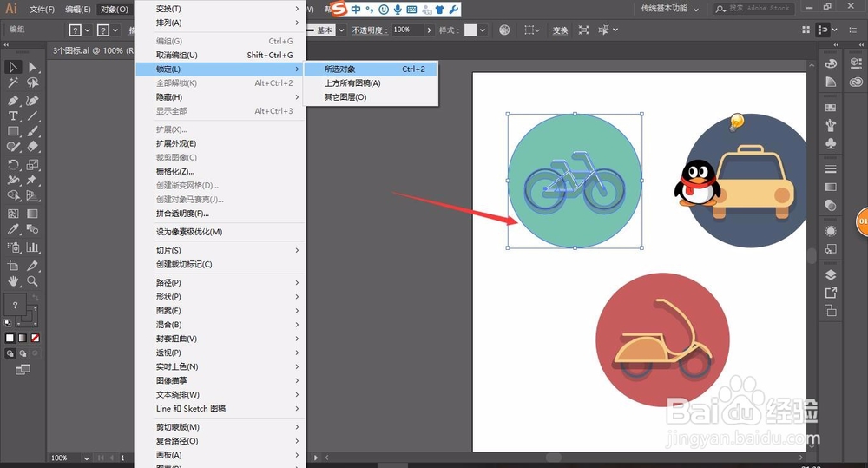Open the Creative Cloud Libraries panel icon
Screen dimensions: 868x468
coord(857,82)
